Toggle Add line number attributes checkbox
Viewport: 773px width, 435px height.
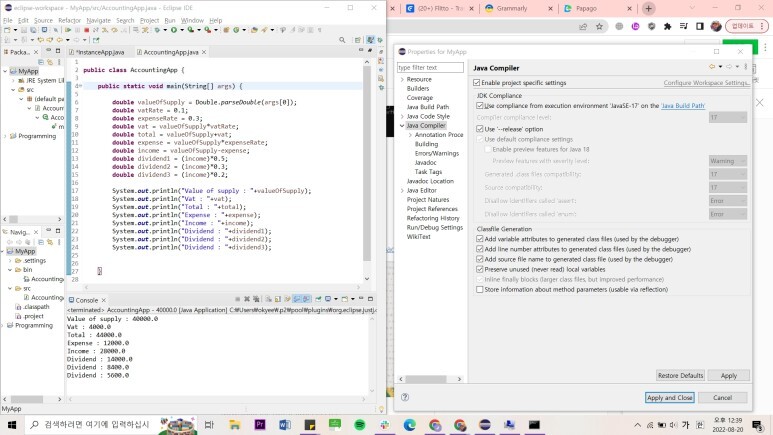click(x=480, y=249)
